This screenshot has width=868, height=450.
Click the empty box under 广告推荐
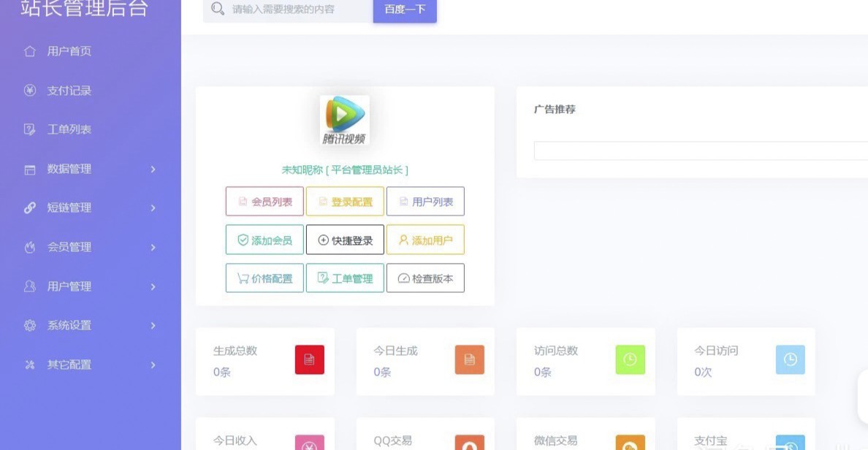(x=701, y=150)
